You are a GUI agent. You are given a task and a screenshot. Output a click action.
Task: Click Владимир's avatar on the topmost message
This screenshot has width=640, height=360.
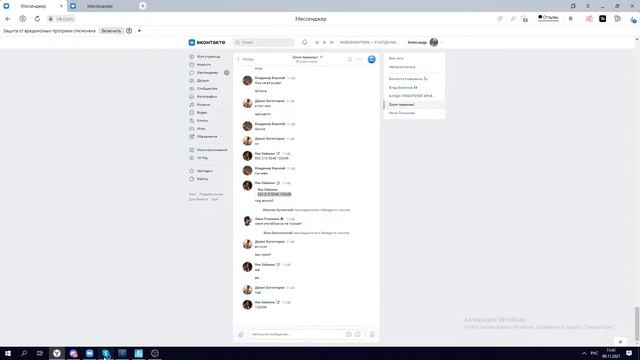[247, 80]
